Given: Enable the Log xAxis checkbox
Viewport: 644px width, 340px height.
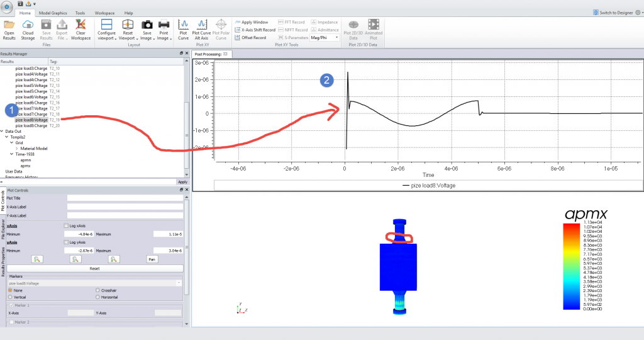Looking at the screenshot, I should [66, 225].
